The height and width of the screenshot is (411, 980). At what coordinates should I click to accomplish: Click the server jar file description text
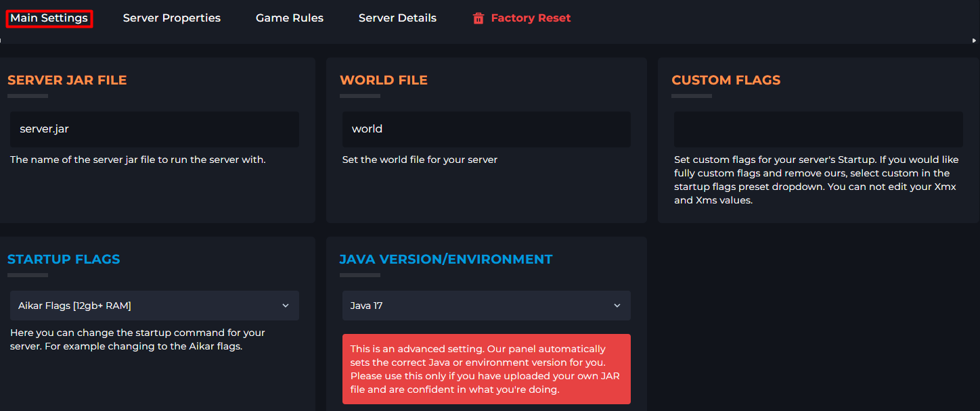138,160
